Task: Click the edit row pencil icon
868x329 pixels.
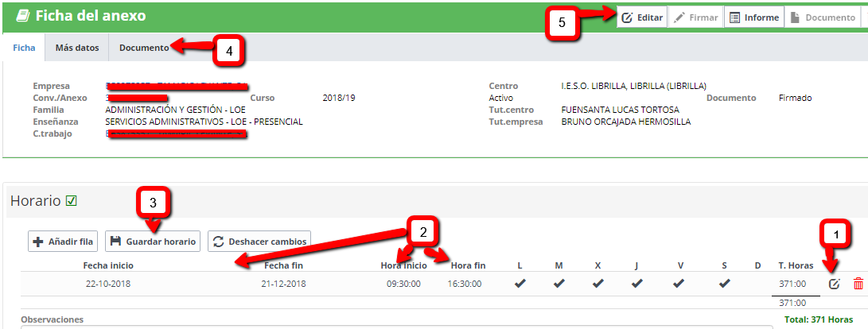Action: click(834, 284)
